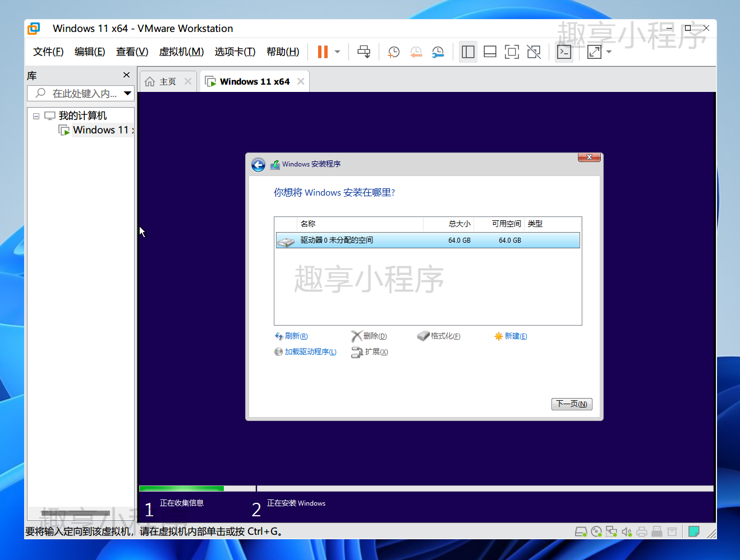This screenshot has height=560, width=740.
Task: Close the 库 library panel
Action: click(x=126, y=75)
